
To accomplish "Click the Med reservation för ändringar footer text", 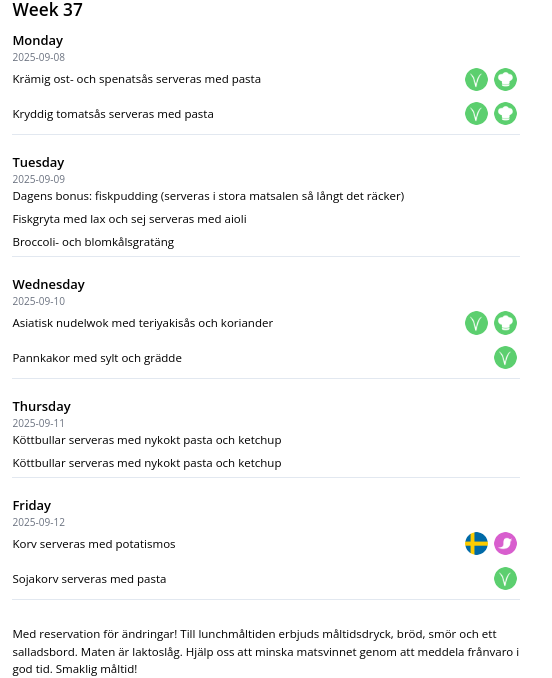I will point(265,652).
